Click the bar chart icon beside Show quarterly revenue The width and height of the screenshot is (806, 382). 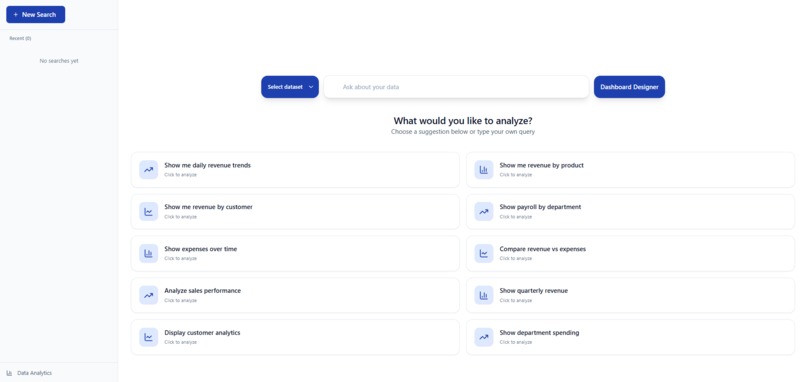[x=484, y=296]
